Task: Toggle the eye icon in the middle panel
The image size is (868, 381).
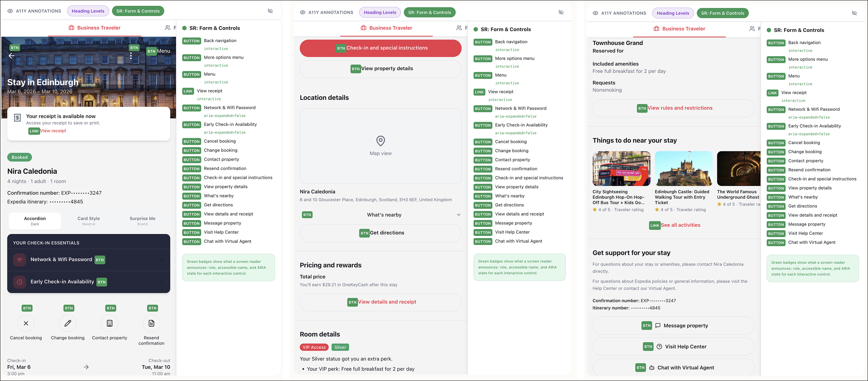Action: click(561, 12)
